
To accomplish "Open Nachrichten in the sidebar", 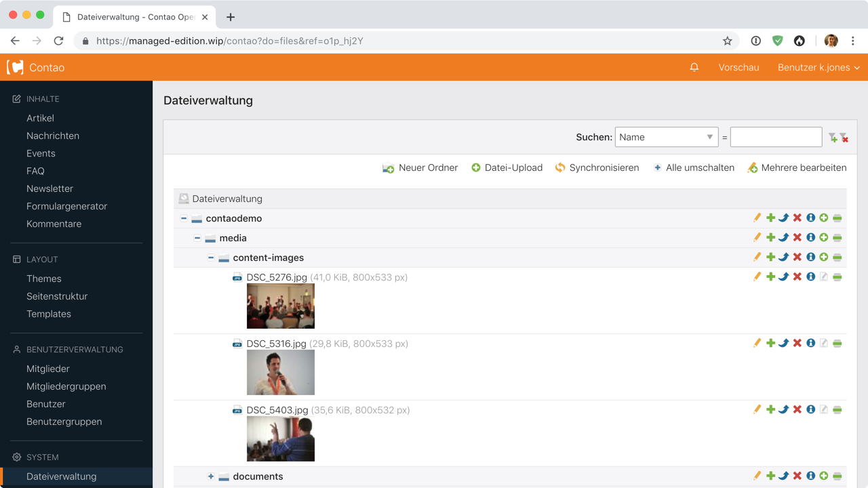I will point(53,136).
